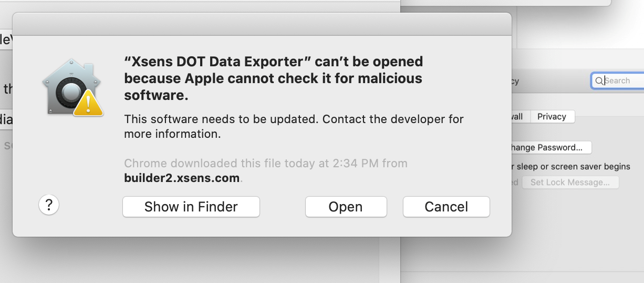Click Open to launch Xsens DOT Data Exporter
Viewport: 644px width, 283px height.
[346, 207]
